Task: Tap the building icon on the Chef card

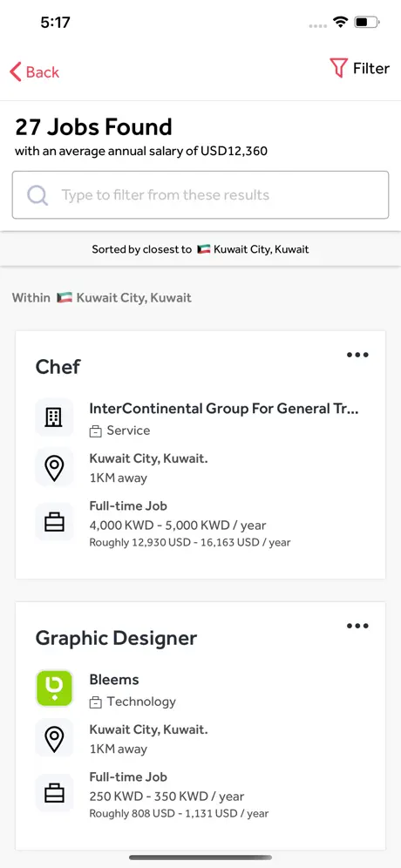Action: [x=54, y=417]
